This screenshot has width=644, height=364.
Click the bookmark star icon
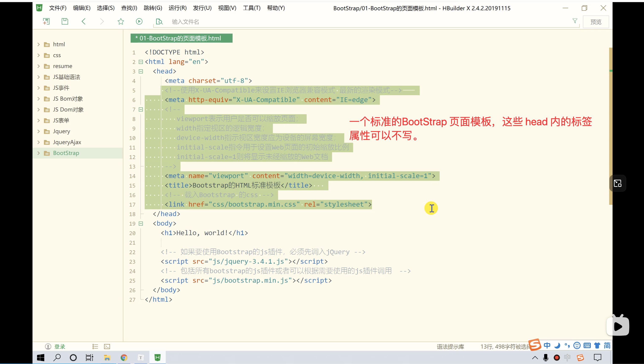[121, 22]
